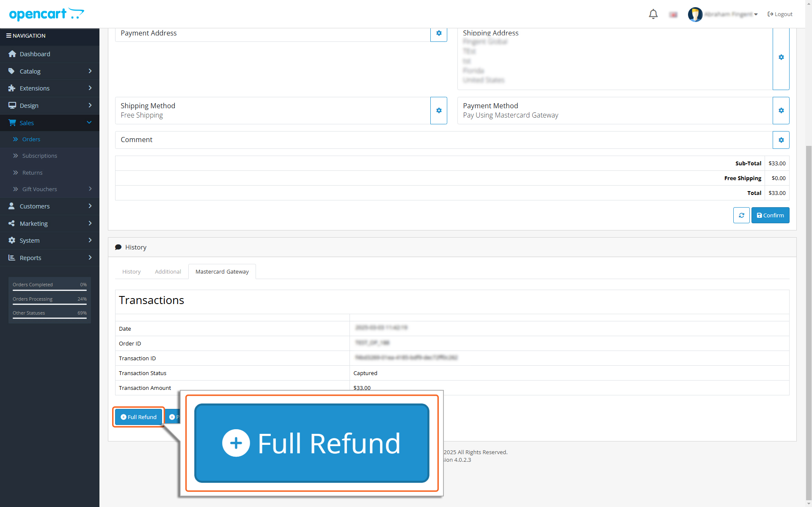Click the Confirm button
The width and height of the screenshot is (812, 507).
[x=770, y=215]
